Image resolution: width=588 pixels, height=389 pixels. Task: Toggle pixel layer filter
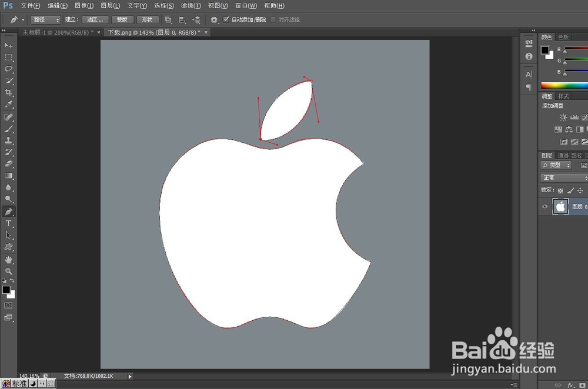click(x=584, y=165)
